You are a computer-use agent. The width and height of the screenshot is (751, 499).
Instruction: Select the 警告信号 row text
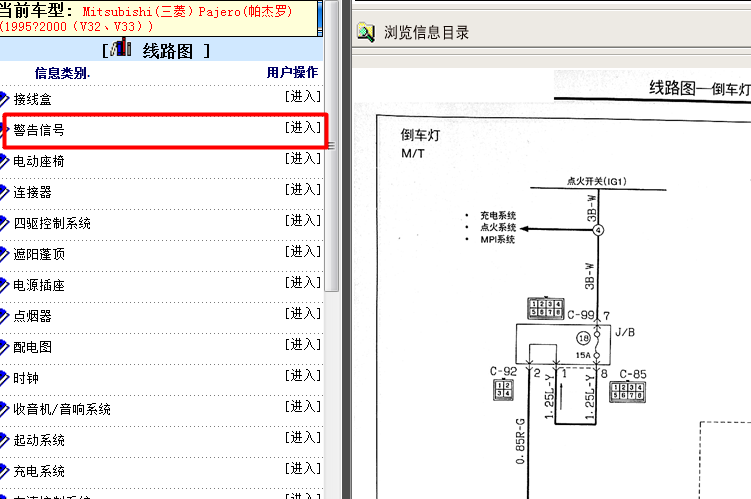pos(39,130)
